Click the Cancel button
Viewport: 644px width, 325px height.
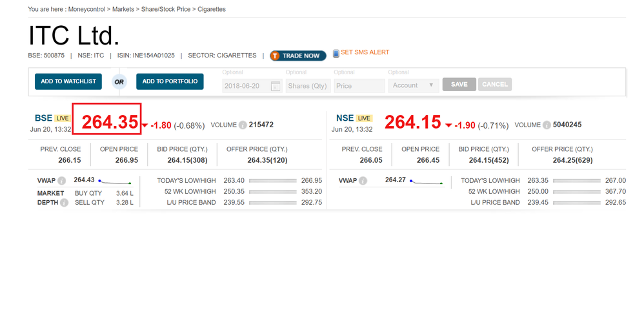[495, 85]
